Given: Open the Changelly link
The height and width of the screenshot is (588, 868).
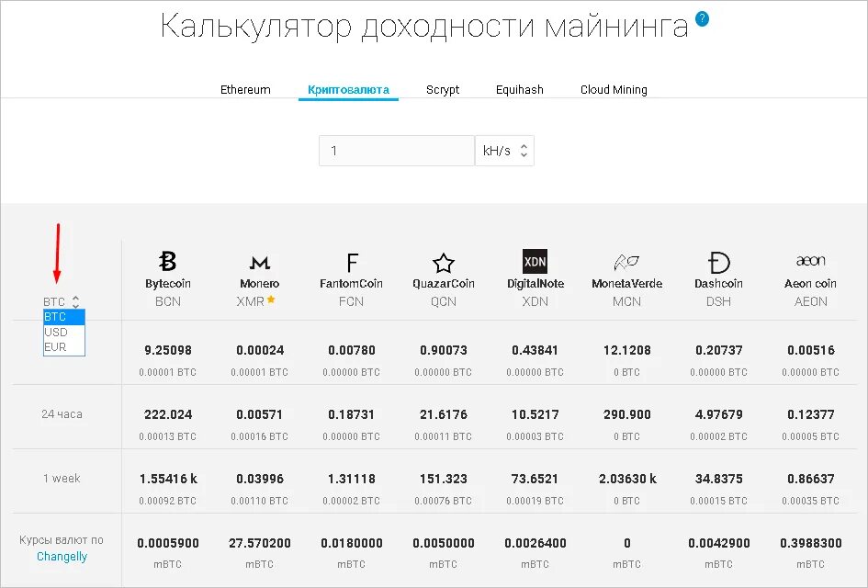Looking at the screenshot, I should coord(62,557).
